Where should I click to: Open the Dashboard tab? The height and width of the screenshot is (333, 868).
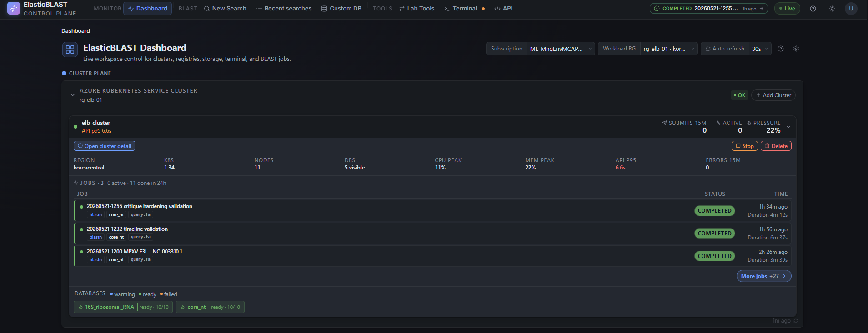(x=147, y=9)
